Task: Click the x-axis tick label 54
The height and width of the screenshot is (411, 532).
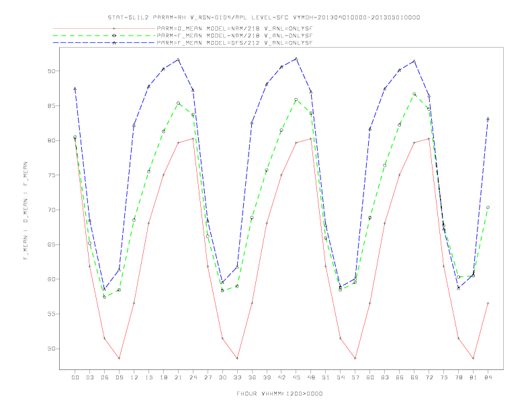Action: click(341, 377)
